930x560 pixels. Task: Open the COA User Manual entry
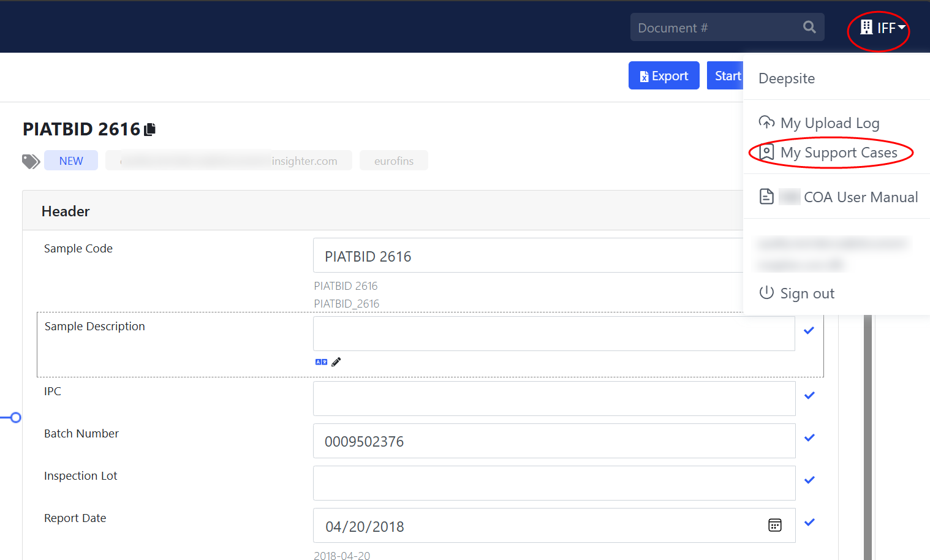tap(860, 197)
